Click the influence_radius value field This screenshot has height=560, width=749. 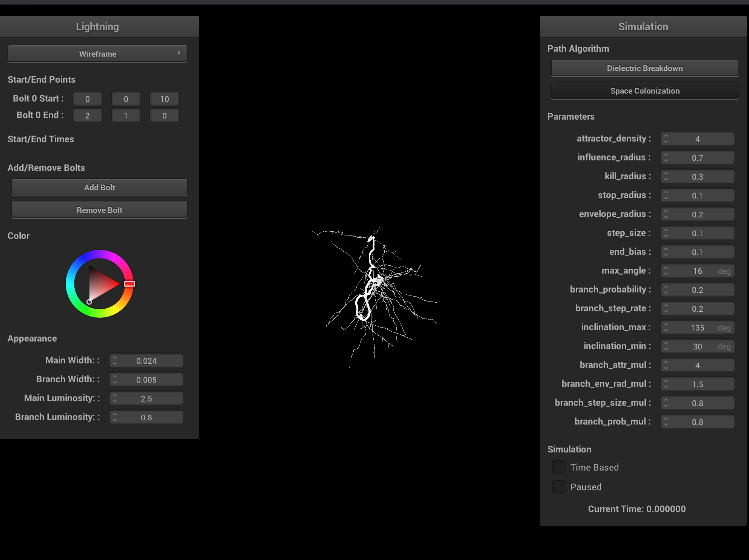click(697, 158)
